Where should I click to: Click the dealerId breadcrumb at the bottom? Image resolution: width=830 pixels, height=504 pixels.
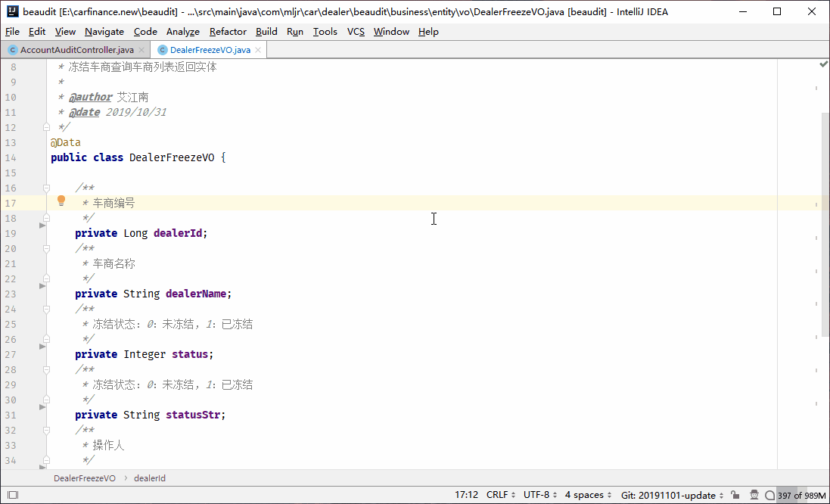pyautogui.click(x=148, y=478)
